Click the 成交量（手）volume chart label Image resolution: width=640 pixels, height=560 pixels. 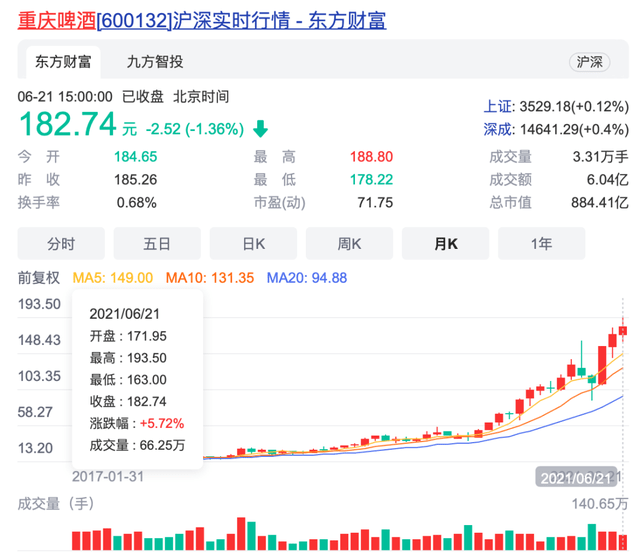(56, 504)
